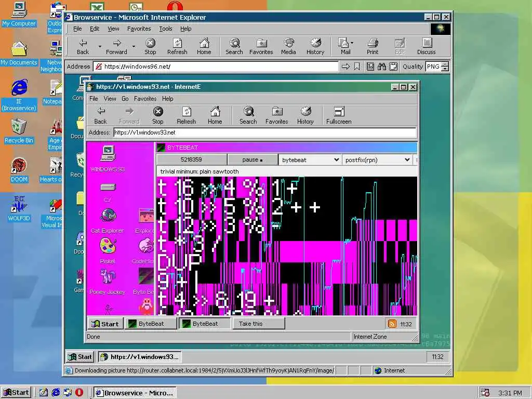
Task: Click Back in the inner windows93 browser
Action: 100,116
